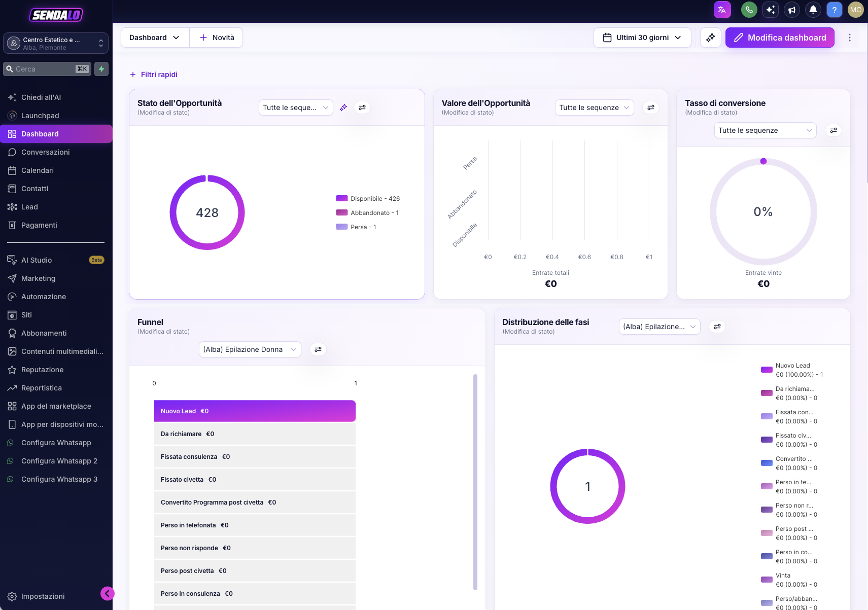
Task: Open the MC user avatar menu
Action: pos(856,10)
